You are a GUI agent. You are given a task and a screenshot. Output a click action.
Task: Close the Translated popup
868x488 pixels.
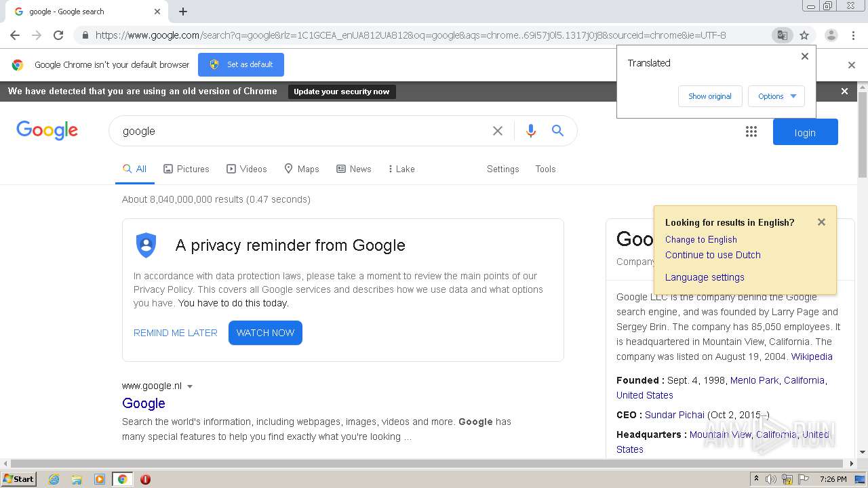(805, 56)
